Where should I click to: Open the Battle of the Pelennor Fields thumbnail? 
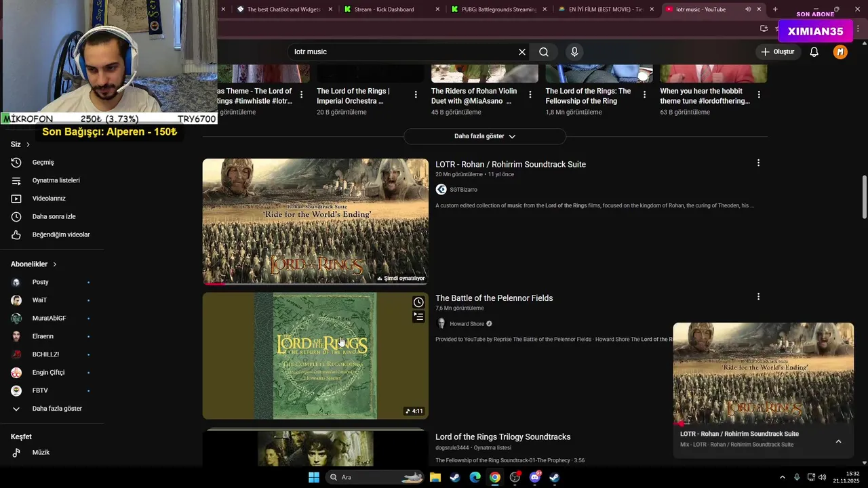click(315, 356)
